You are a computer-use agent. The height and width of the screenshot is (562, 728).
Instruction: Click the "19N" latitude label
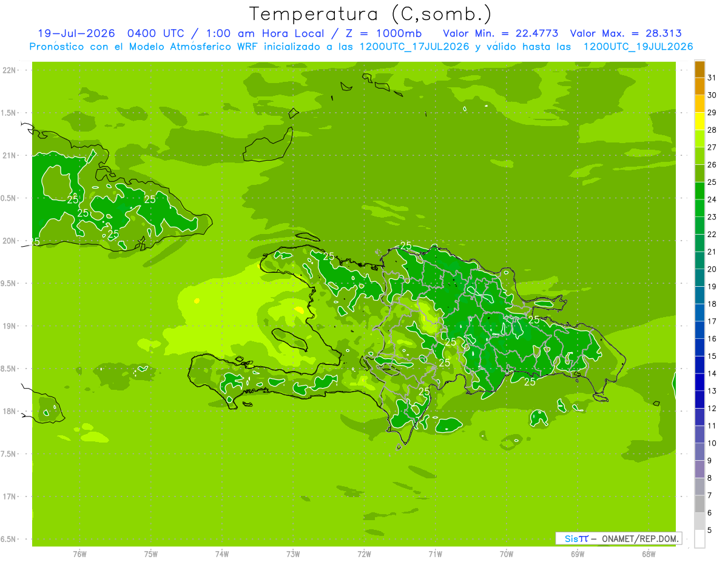click(x=9, y=326)
